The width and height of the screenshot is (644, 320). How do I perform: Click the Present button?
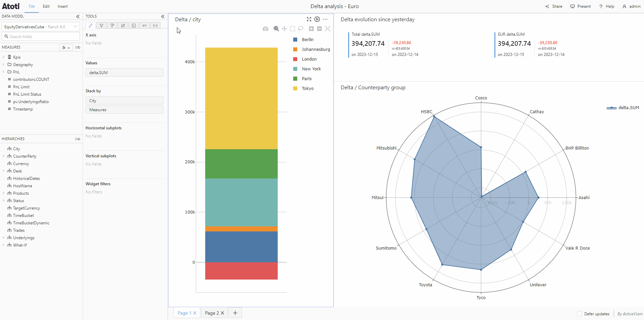click(x=580, y=6)
